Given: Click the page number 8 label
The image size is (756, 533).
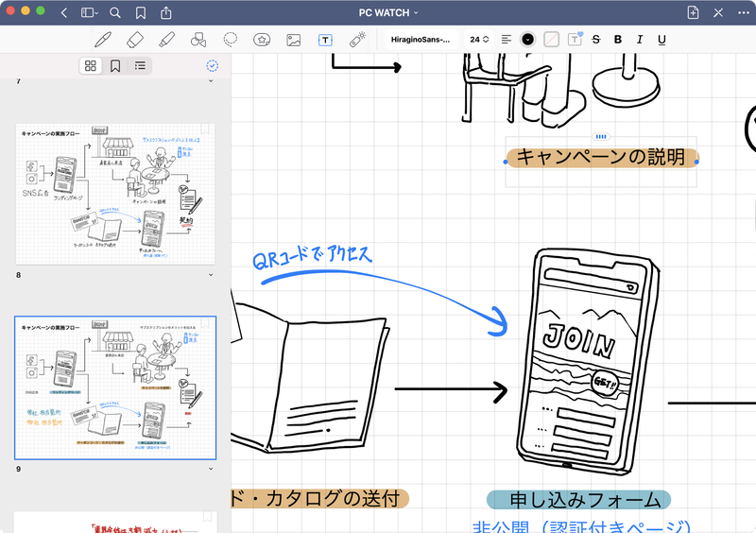Looking at the screenshot, I should point(18,275).
